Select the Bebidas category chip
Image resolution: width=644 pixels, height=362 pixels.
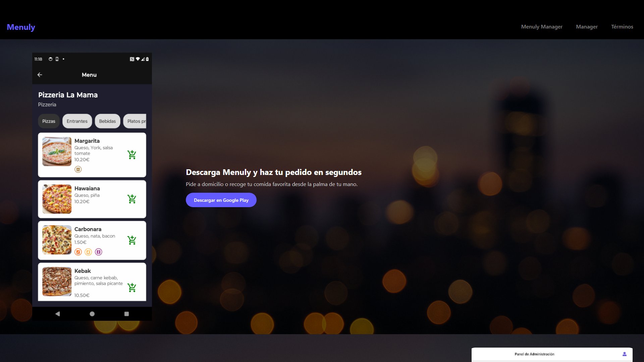point(107,121)
